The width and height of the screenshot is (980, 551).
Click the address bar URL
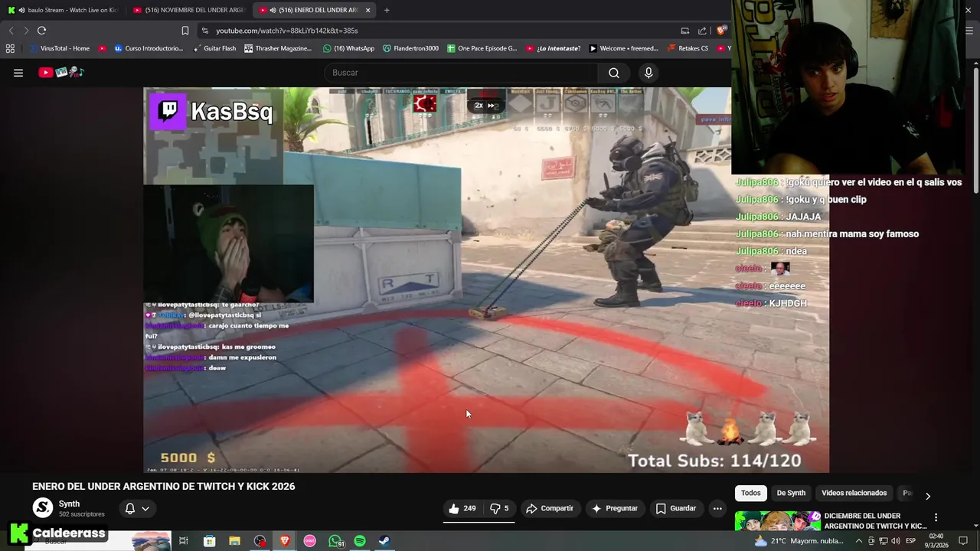pos(286,31)
